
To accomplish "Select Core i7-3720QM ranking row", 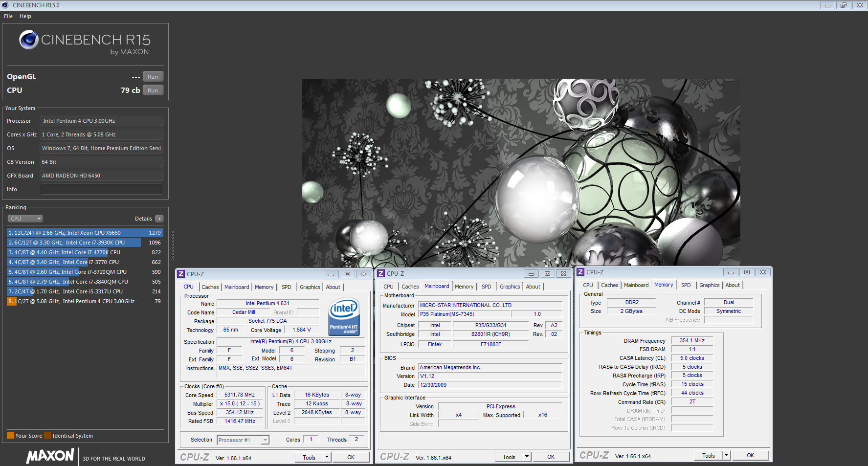I will point(84,272).
